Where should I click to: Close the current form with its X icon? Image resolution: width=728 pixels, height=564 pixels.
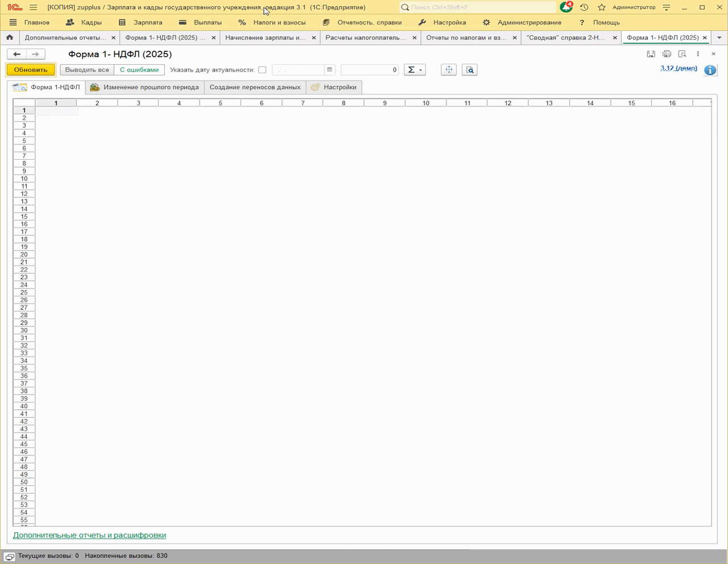pyautogui.click(x=713, y=54)
